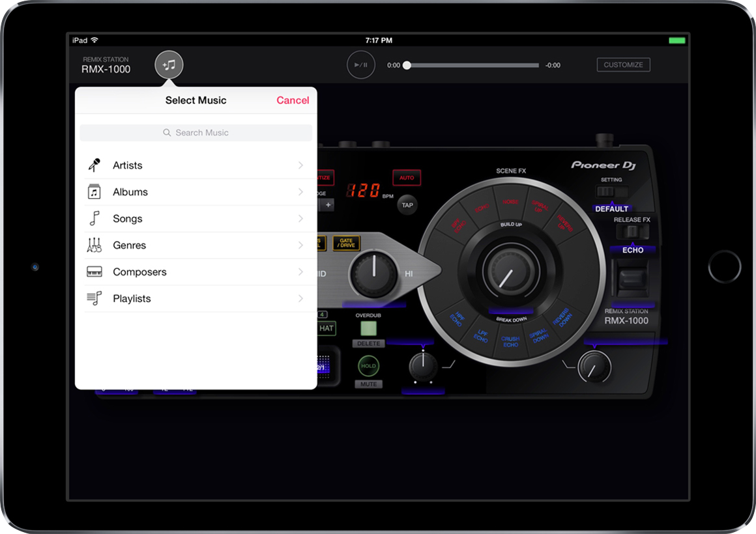Toggle the HOLD button
Screen dimensions: 756x534
(368, 366)
